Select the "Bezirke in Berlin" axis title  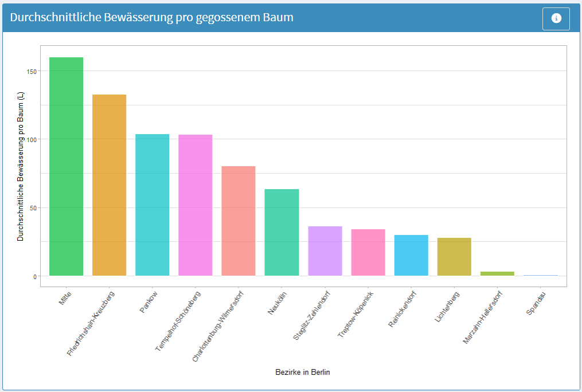click(302, 371)
